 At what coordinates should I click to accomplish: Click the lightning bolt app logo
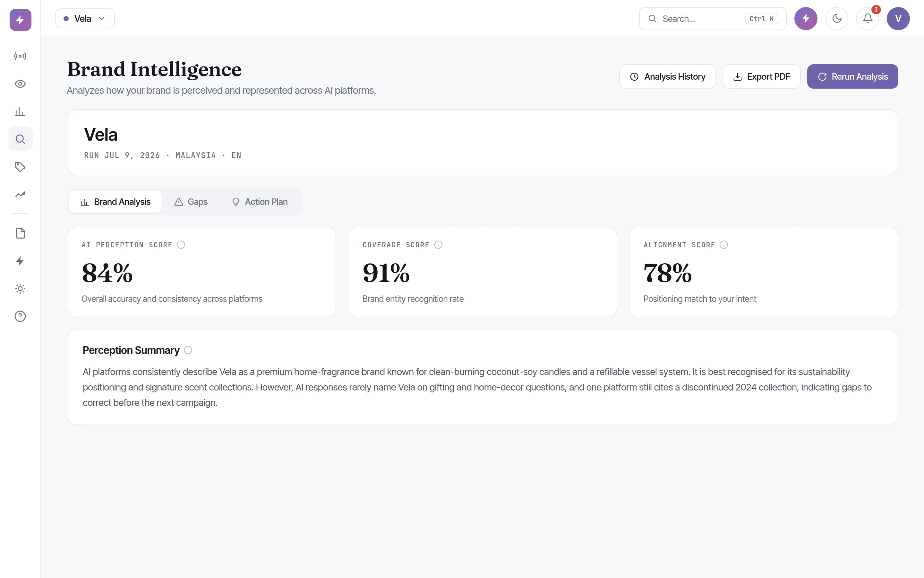tap(20, 20)
